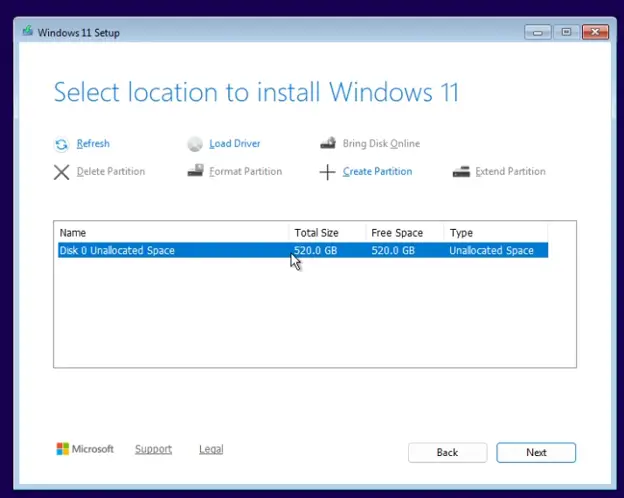Click the Free Space column header

(x=404, y=232)
